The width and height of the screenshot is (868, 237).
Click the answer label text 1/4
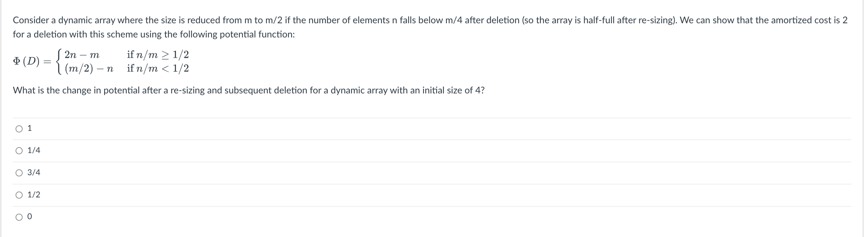pyautogui.click(x=34, y=150)
